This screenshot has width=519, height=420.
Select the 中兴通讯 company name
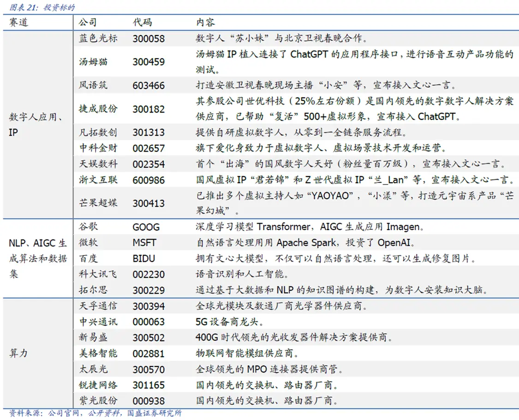(98, 321)
